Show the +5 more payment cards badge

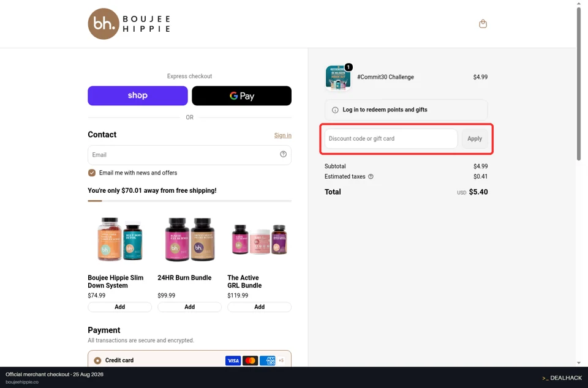pos(281,360)
